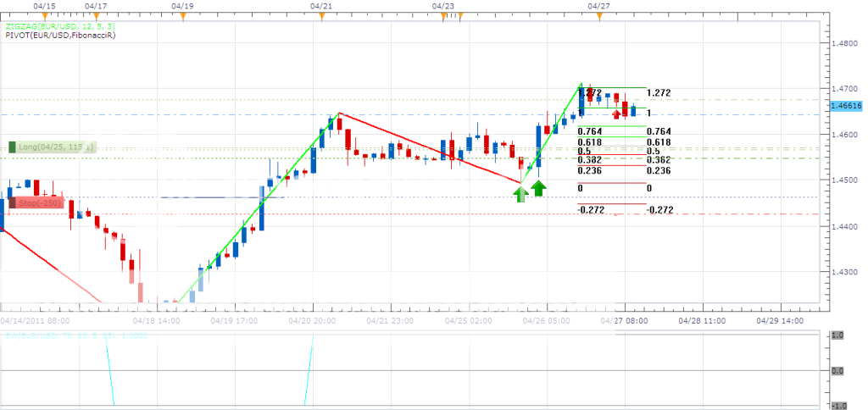Click the 04/28 11:00 time axis label
Screen dimensions: 868x410
click(699, 321)
